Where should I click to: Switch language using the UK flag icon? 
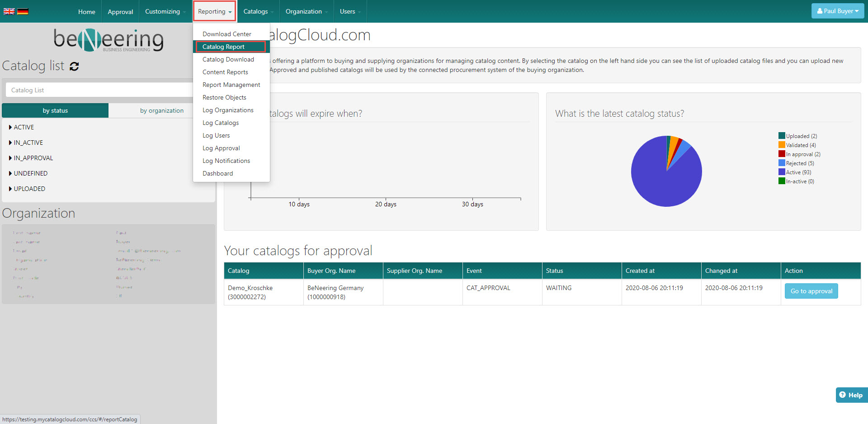[9, 11]
